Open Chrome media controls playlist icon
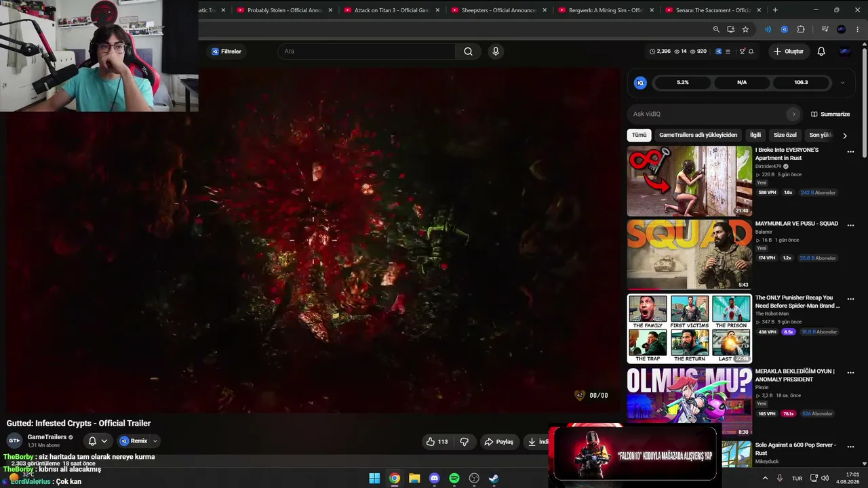Screen dimensions: 868x488 click(x=825, y=29)
